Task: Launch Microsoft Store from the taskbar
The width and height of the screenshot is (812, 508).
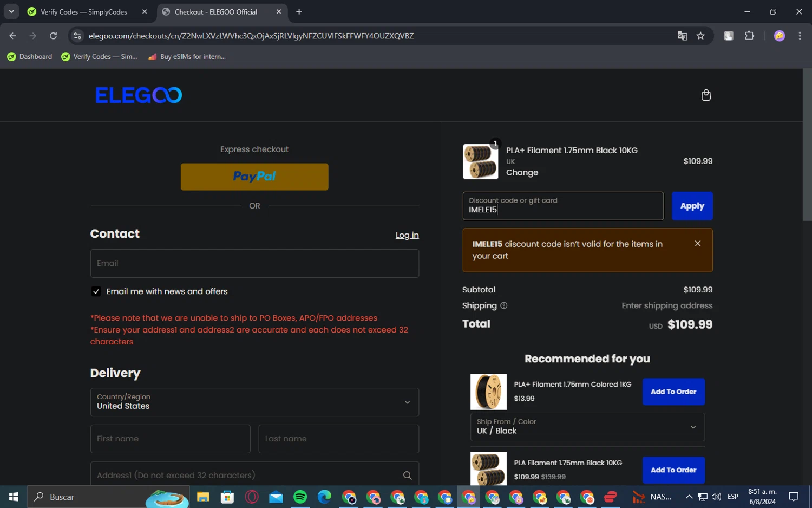Action: [227, 497]
